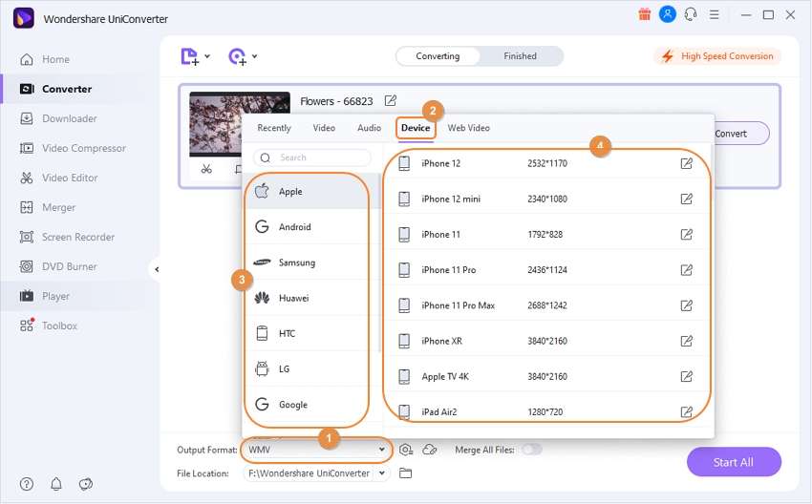The image size is (812, 504).
Task: Rename the file Flowers - 66823
Action: coord(391,100)
